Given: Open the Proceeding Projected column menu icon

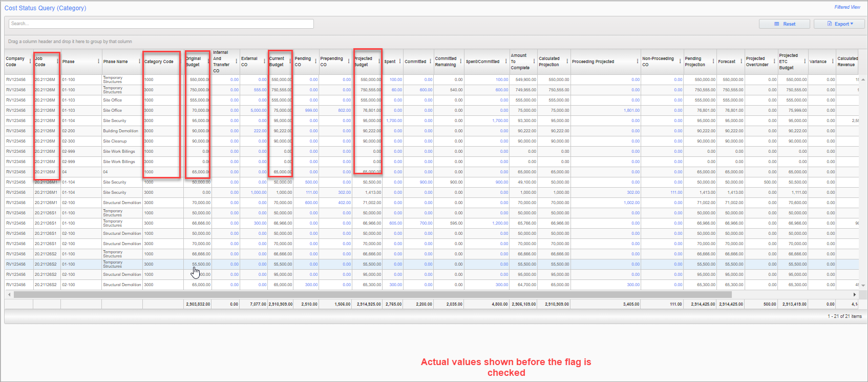Looking at the screenshot, I should coord(638,62).
